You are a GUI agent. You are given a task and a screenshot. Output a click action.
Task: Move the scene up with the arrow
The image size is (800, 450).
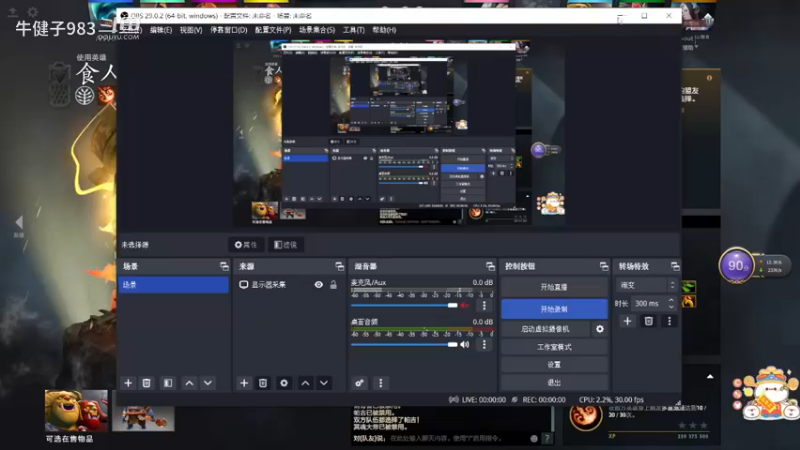(x=189, y=383)
